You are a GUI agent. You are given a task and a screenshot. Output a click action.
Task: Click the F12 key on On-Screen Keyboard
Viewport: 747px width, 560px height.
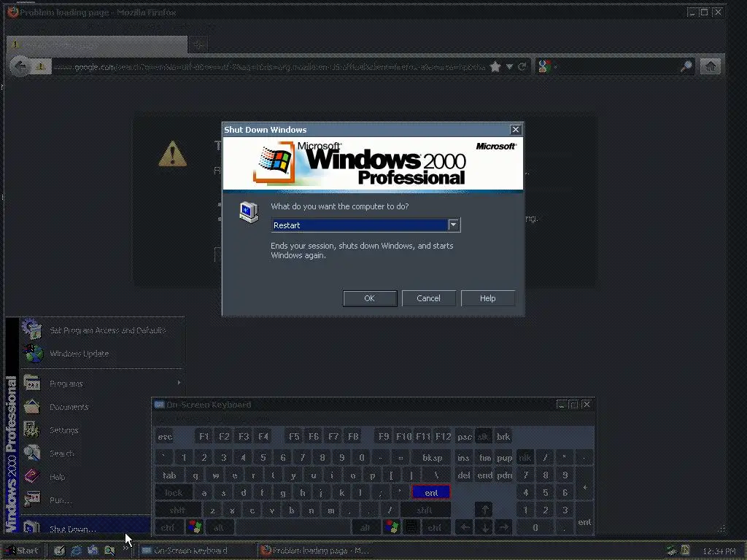point(443,437)
